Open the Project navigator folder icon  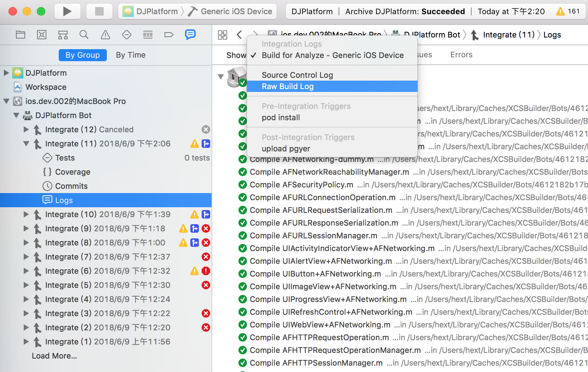(21, 35)
